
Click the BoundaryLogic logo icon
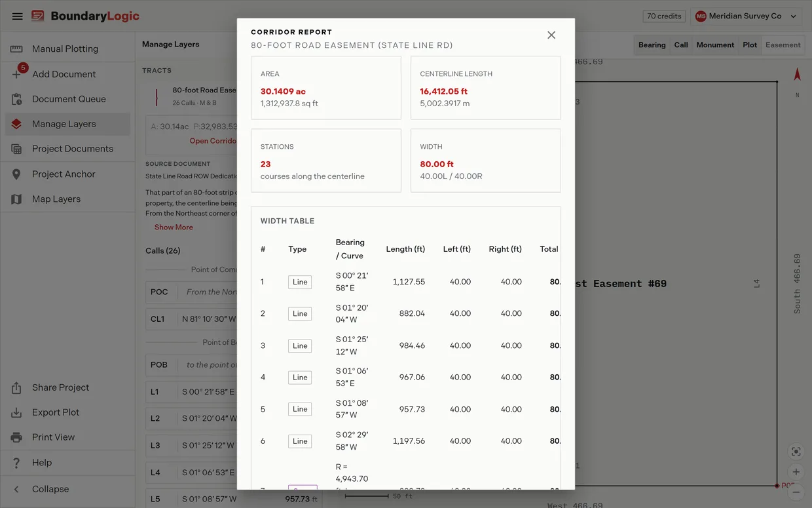pos(38,16)
